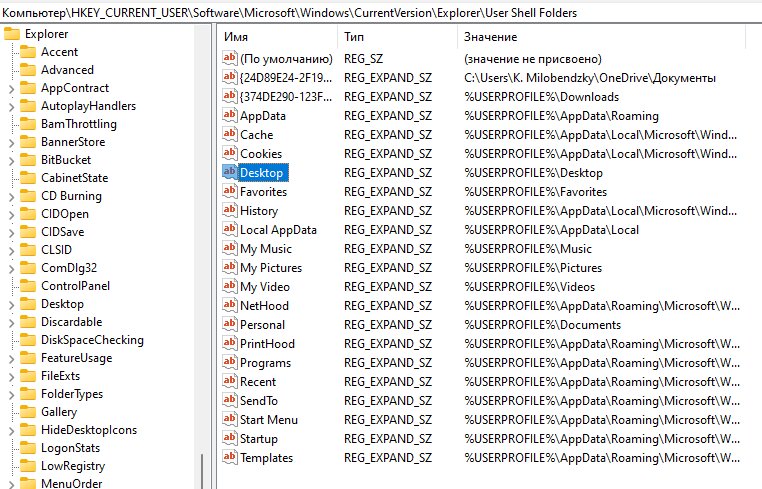Click the registry path address bar
This screenshot has height=489, width=762.
381,13
